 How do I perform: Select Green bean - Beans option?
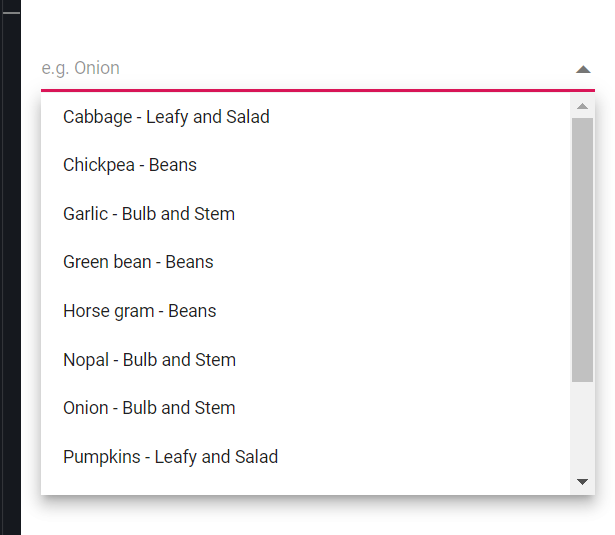tap(138, 262)
